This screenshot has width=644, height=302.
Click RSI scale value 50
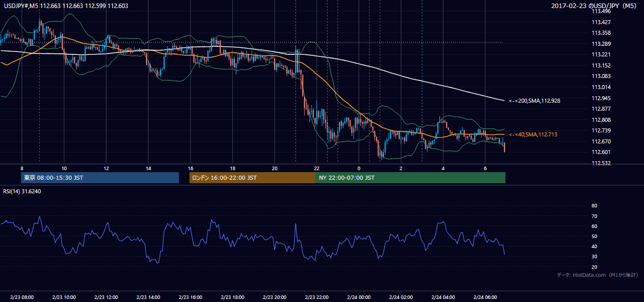595,236
